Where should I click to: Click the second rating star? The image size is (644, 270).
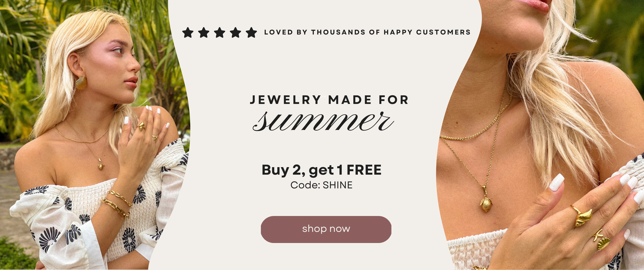click(x=204, y=32)
